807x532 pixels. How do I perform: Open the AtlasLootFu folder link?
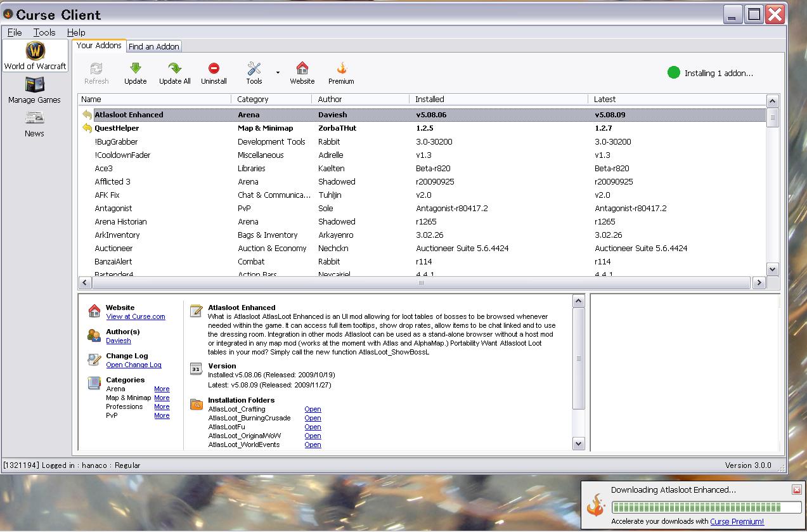313,427
